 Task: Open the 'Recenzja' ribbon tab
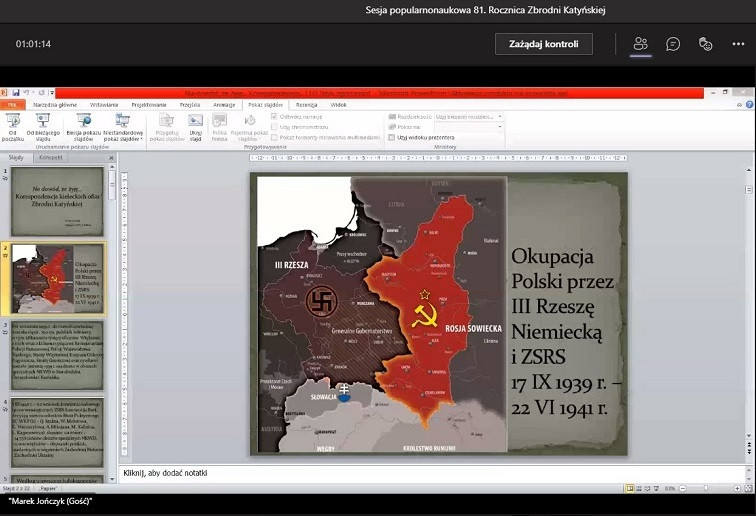pos(307,104)
